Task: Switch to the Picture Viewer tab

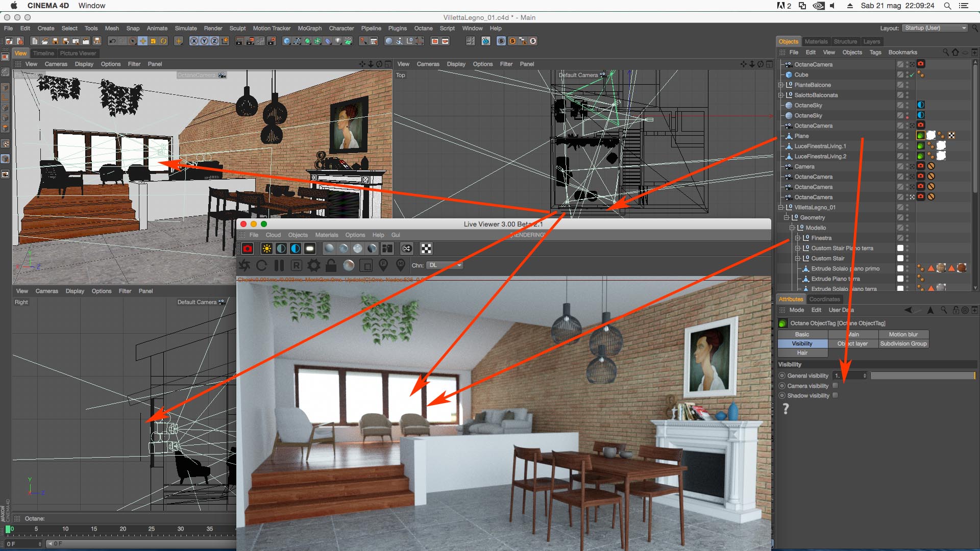Action: (x=78, y=53)
